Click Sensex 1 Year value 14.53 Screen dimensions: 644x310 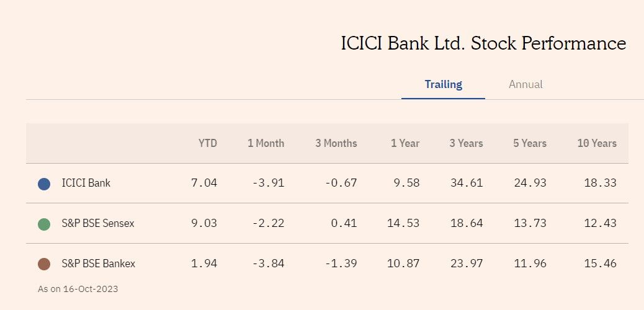[x=403, y=223]
